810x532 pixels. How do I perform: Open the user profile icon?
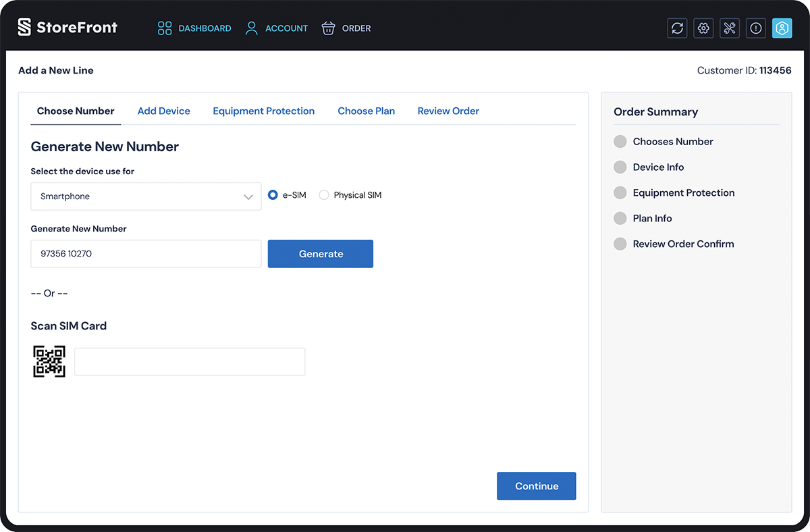[x=782, y=28]
